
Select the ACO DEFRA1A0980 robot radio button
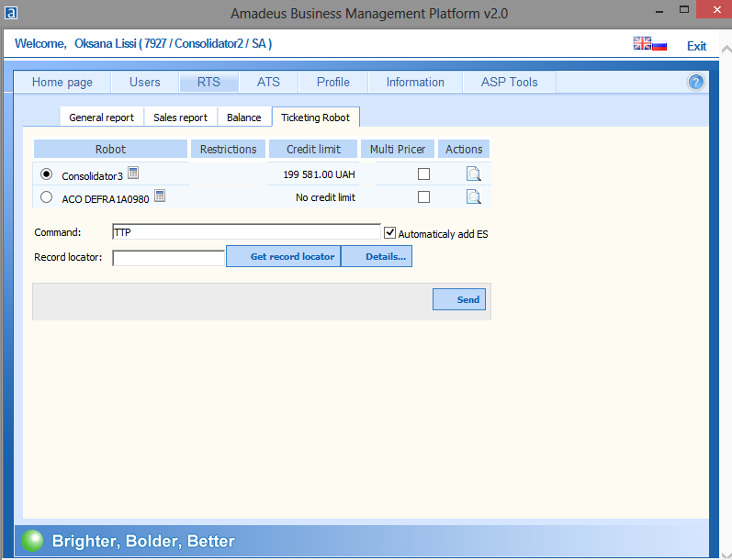46,197
